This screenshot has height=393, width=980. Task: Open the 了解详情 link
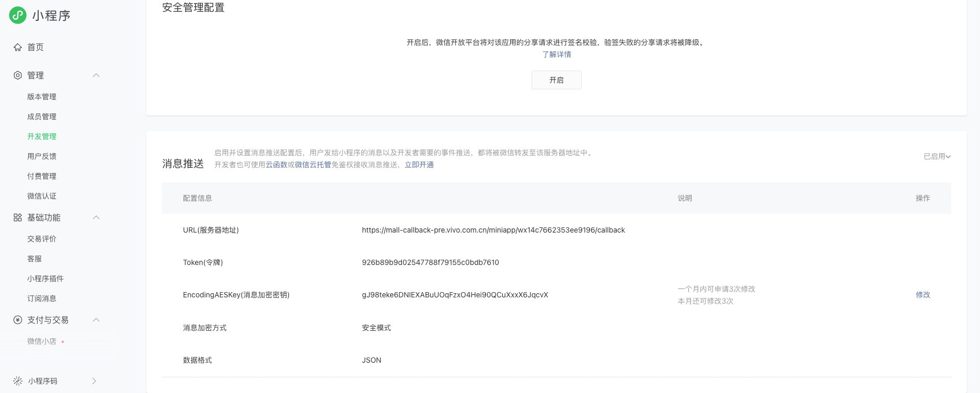[557, 54]
